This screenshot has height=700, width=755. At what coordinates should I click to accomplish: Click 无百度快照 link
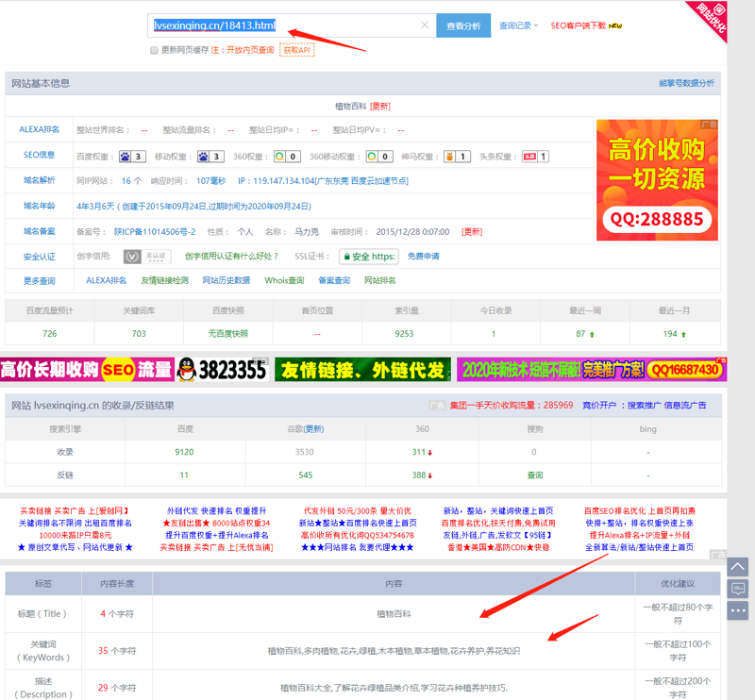[228, 334]
